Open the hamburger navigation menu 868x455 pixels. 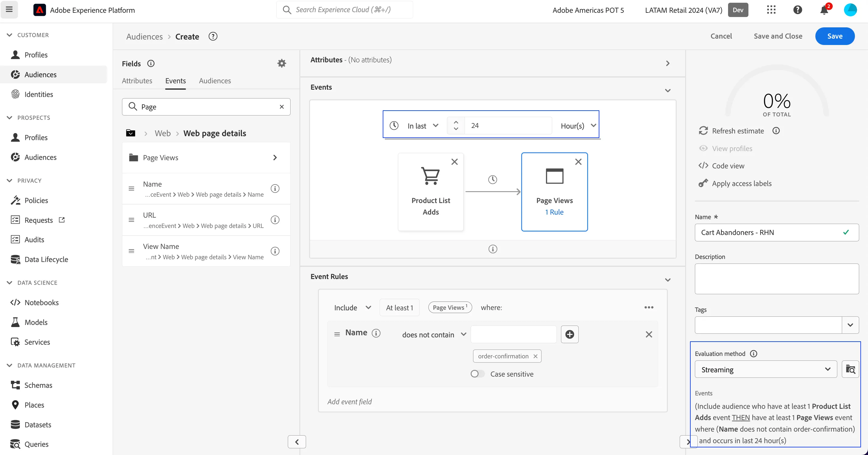click(9, 9)
